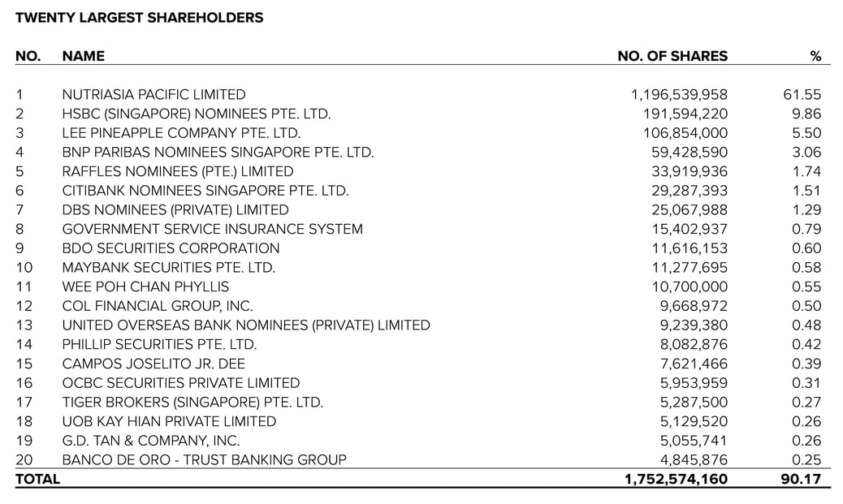Select the 3.06 percentage value

(x=806, y=153)
